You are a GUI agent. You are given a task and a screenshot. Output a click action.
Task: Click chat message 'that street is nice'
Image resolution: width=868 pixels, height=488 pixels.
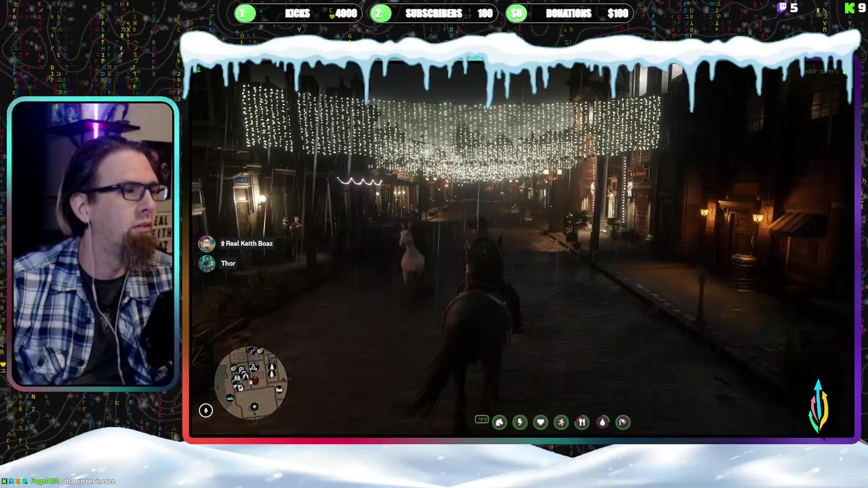[x=89, y=481]
